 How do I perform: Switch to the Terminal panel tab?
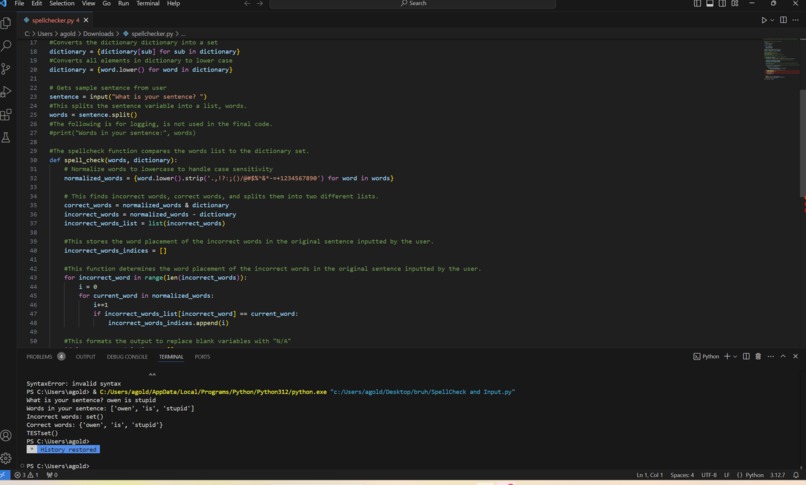pos(171,357)
